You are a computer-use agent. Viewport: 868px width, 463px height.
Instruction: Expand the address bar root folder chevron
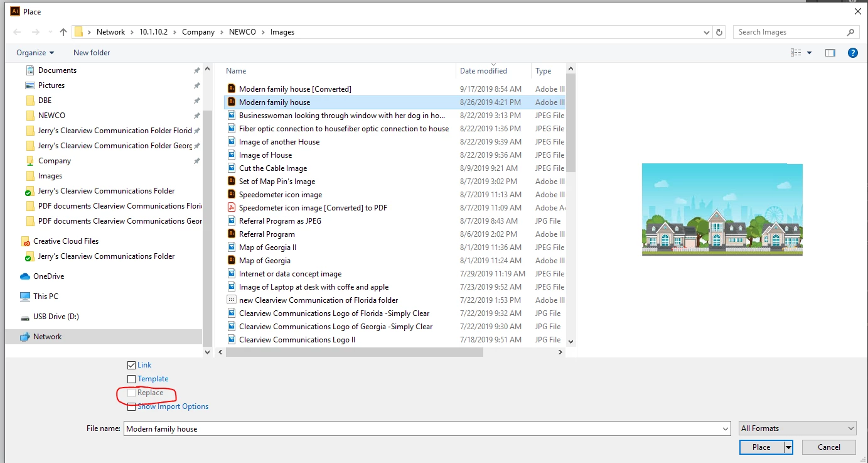point(90,32)
